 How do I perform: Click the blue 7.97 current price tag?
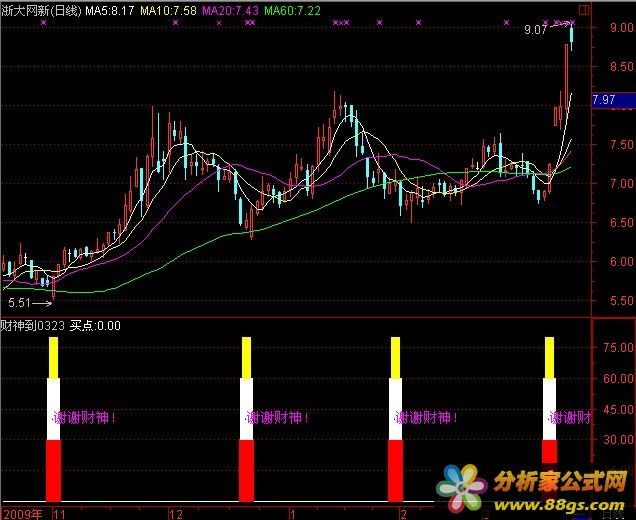tap(614, 100)
